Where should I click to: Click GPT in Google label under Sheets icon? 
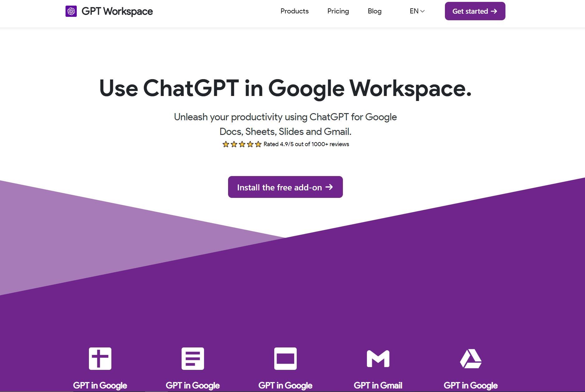point(100,385)
